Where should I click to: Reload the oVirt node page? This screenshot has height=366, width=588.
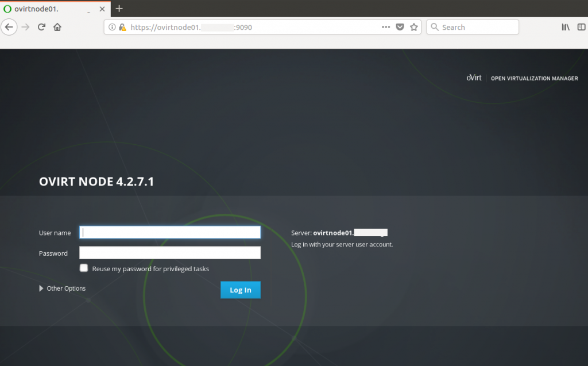pos(41,27)
